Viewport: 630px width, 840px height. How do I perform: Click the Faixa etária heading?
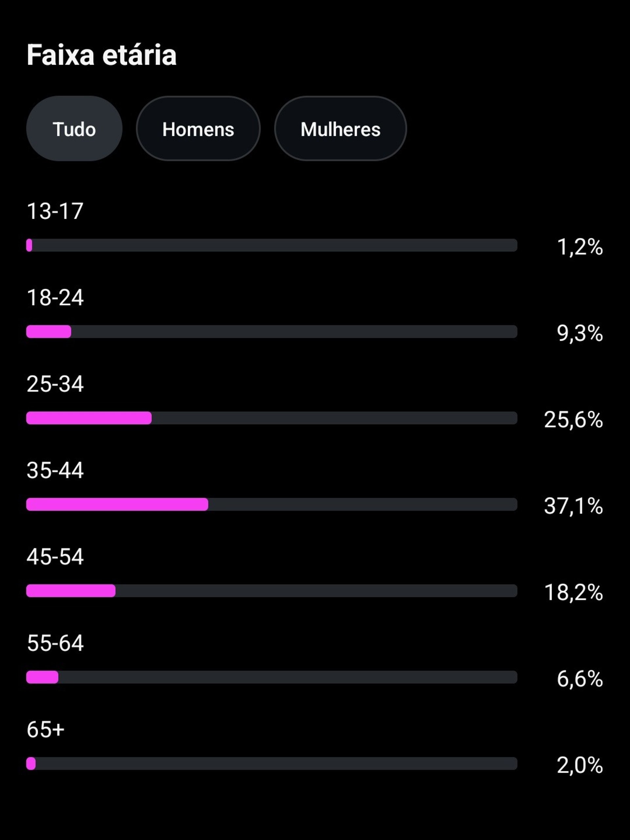click(x=102, y=55)
